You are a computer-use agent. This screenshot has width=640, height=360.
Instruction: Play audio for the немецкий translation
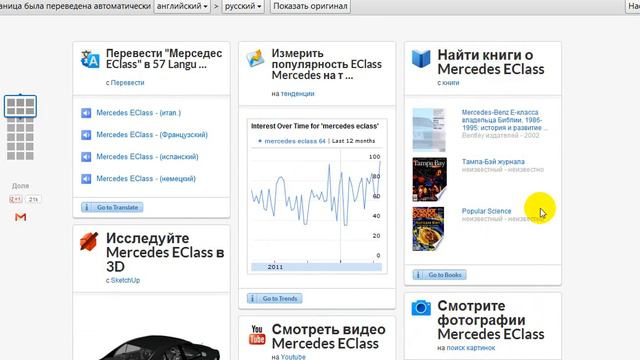(86, 179)
